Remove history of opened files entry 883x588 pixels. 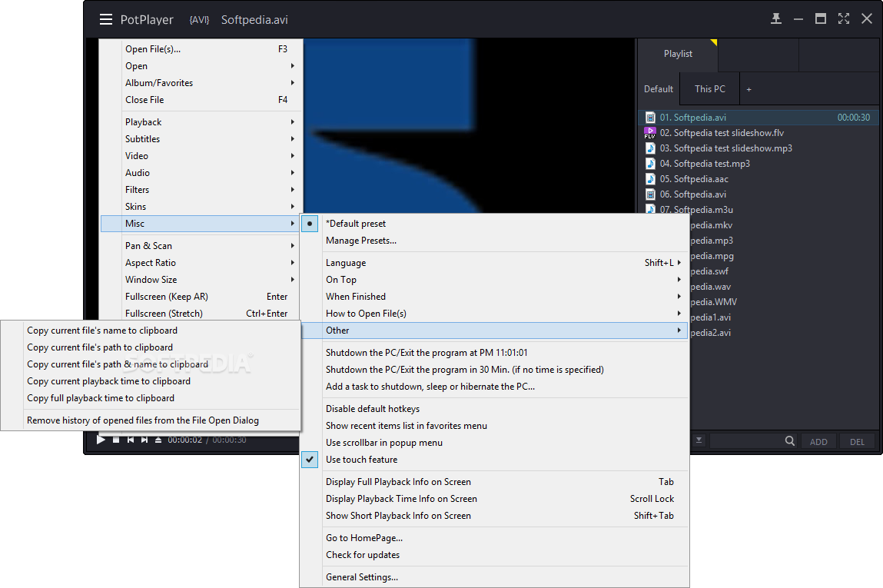tap(151, 420)
